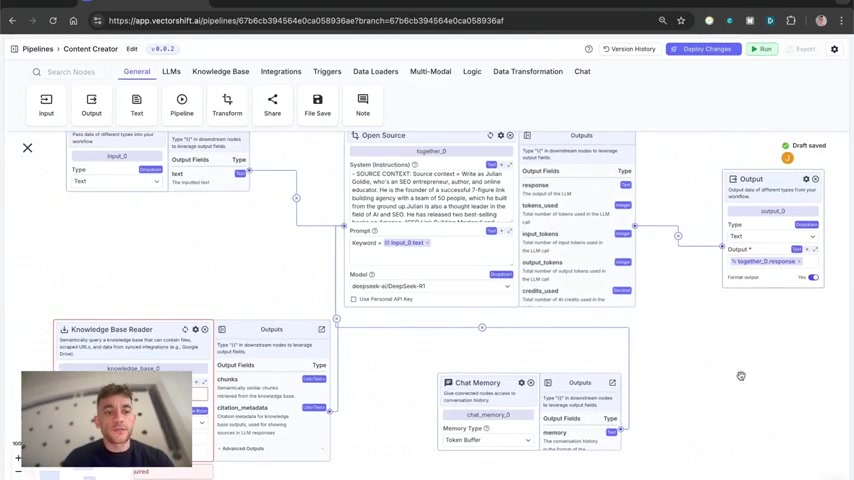This screenshot has width=854, height=480.
Task: Click the Search Nodes field
Action: 71,72
